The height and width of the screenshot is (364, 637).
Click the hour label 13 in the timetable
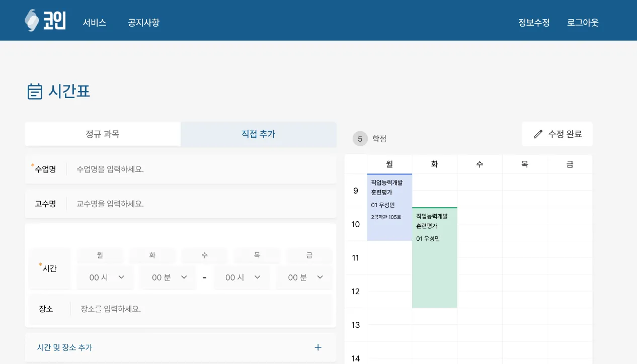point(356,325)
